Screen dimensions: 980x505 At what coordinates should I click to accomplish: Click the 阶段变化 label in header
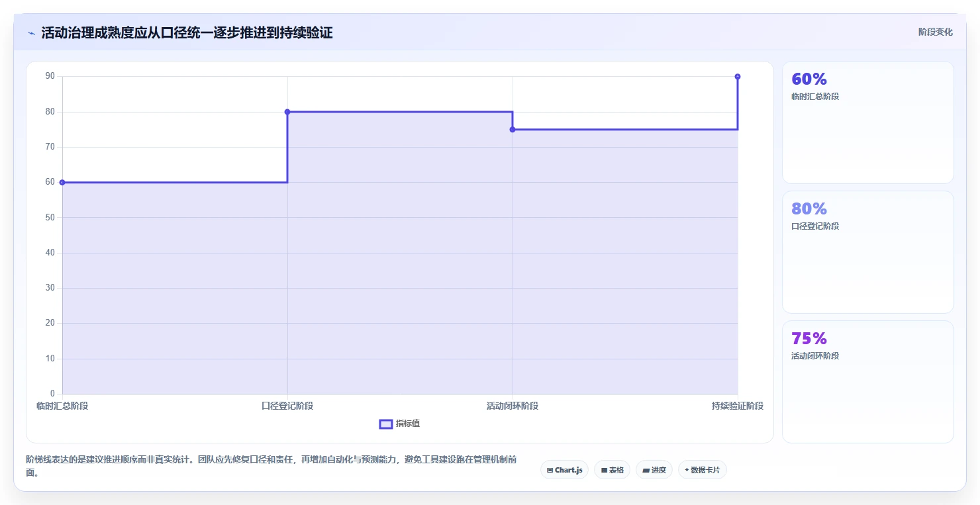click(x=935, y=32)
